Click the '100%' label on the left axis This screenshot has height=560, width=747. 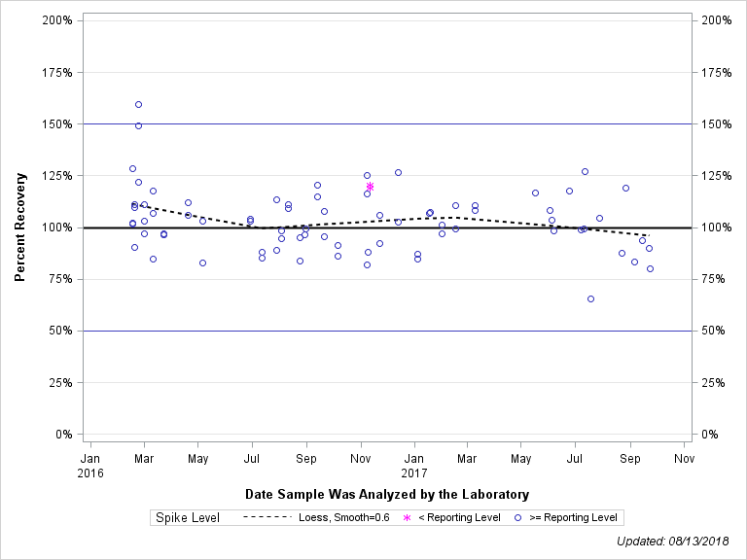coord(57,227)
